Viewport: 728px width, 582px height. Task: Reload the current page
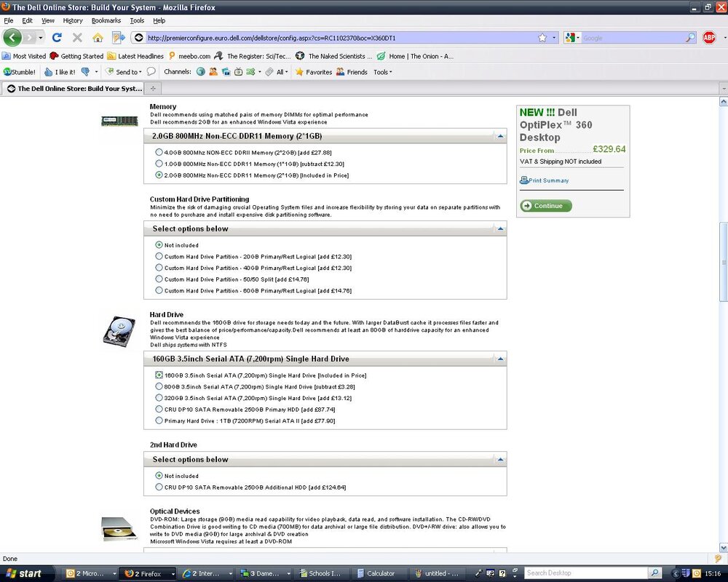click(x=57, y=38)
